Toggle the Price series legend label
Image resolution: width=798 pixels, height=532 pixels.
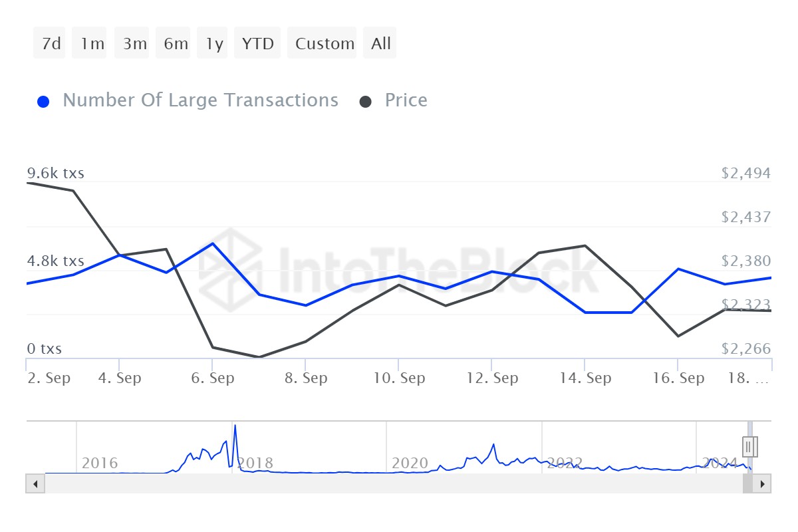click(406, 100)
